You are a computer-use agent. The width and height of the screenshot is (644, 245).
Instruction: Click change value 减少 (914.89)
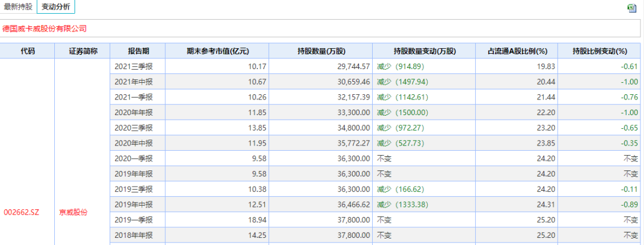pos(400,66)
